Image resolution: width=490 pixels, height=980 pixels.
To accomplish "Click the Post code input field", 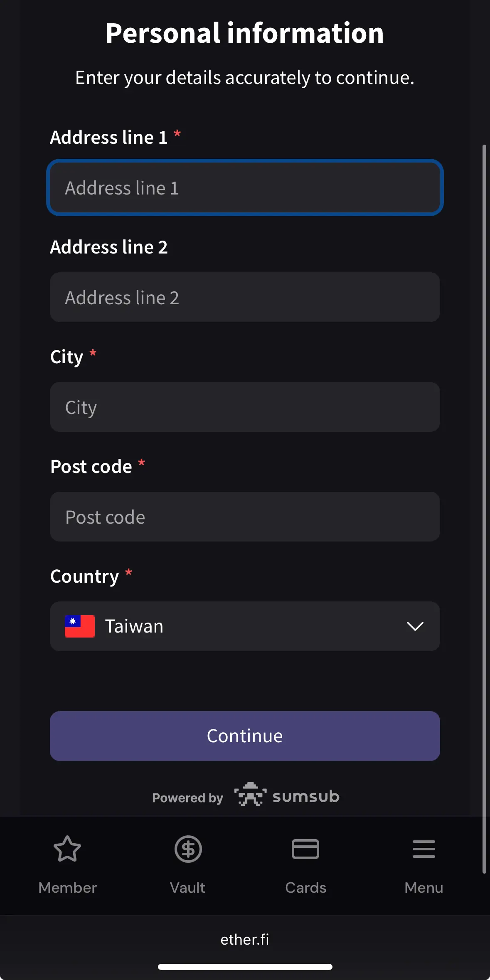I will (x=245, y=517).
